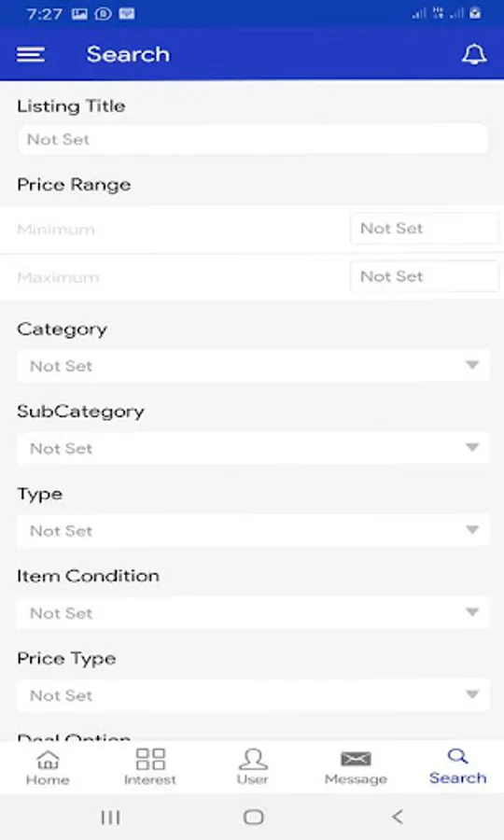504x840 pixels.
Task: Tap the Interest tab label
Action: click(x=150, y=780)
